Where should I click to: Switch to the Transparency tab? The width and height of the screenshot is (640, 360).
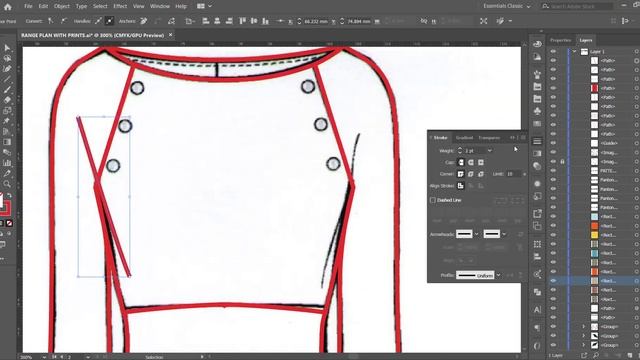489,138
